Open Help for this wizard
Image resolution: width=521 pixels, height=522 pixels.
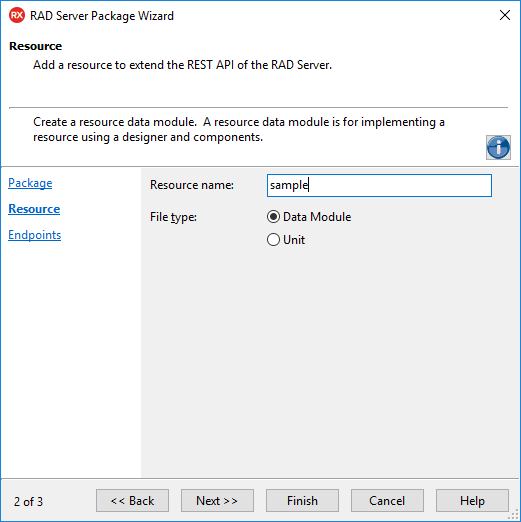[472, 500]
